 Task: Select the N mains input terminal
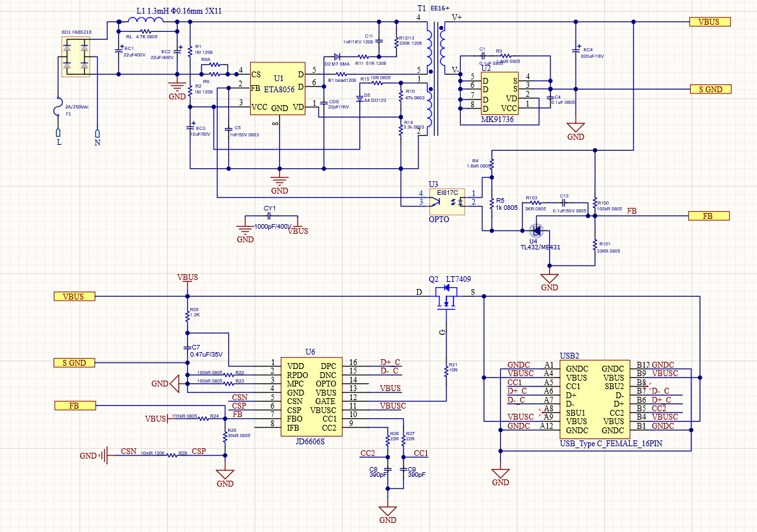click(97, 133)
